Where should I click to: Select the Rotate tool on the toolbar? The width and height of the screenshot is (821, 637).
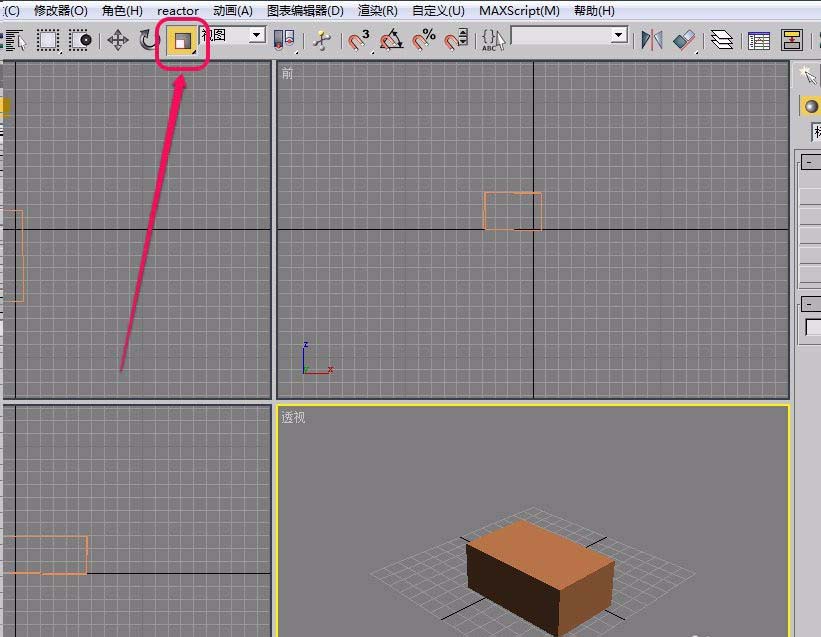pos(148,40)
